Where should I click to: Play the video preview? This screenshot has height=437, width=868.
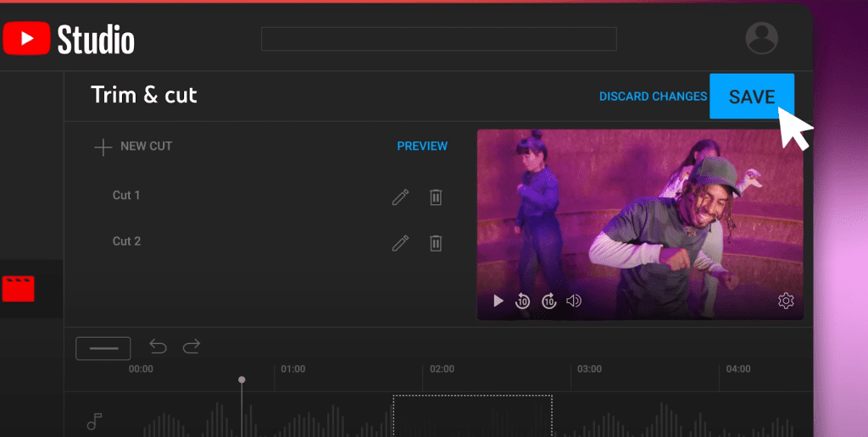pos(498,301)
